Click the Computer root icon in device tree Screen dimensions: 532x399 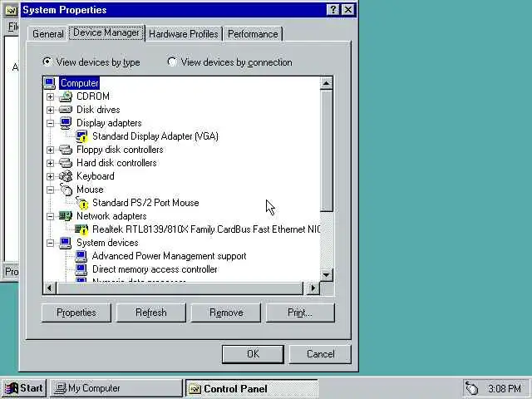50,83
